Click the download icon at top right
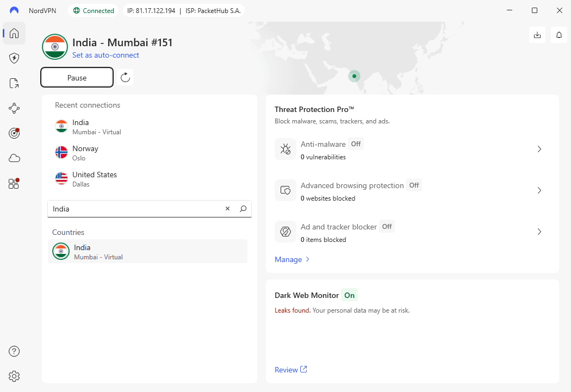This screenshot has width=571, height=392. click(537, 35)
